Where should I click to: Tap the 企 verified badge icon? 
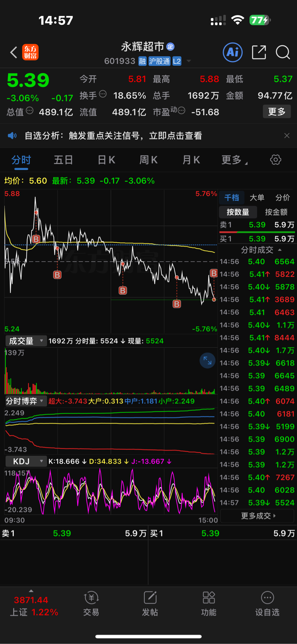[170, 47]
